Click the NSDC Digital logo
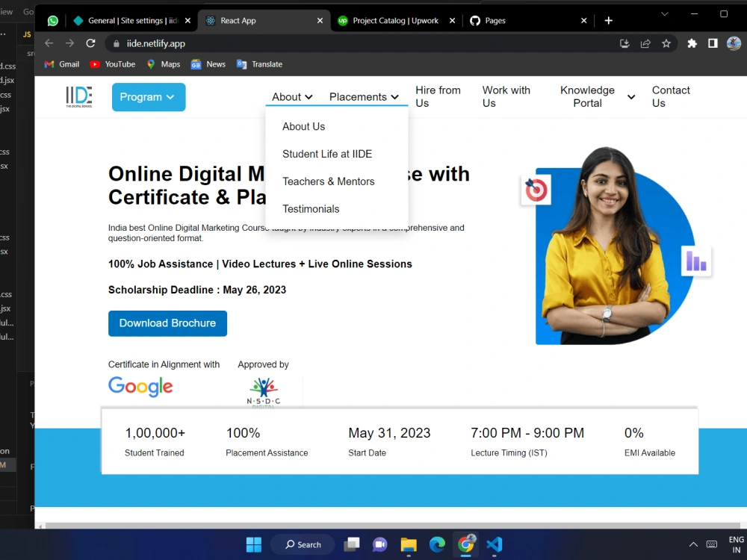This screenshot has width=747, height=560. click(x=264, y=393)
